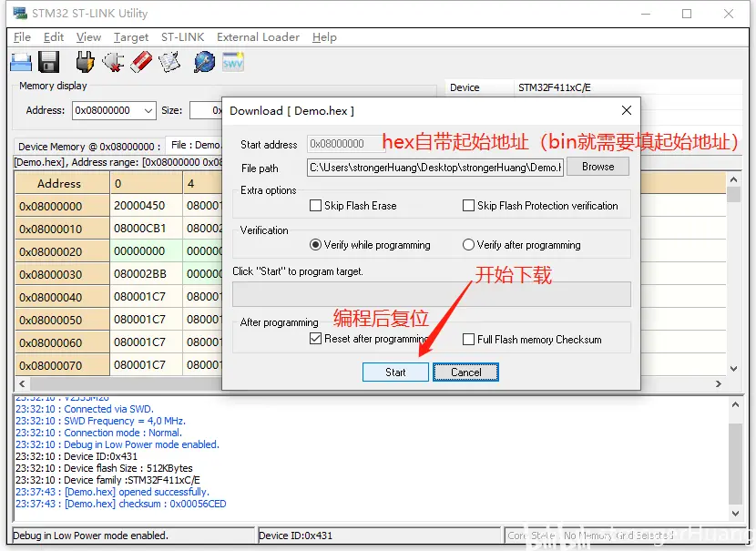
Task: Select address row 0x08000060
Action: (62, 342)
